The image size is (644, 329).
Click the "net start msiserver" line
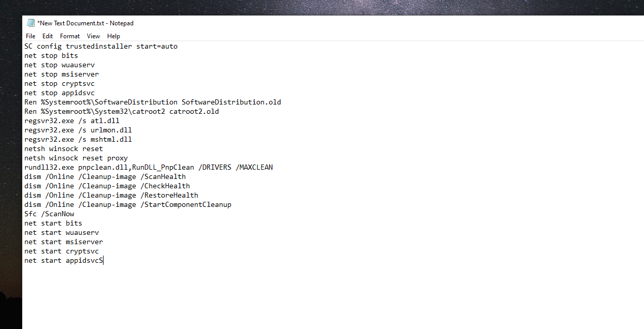63,242
